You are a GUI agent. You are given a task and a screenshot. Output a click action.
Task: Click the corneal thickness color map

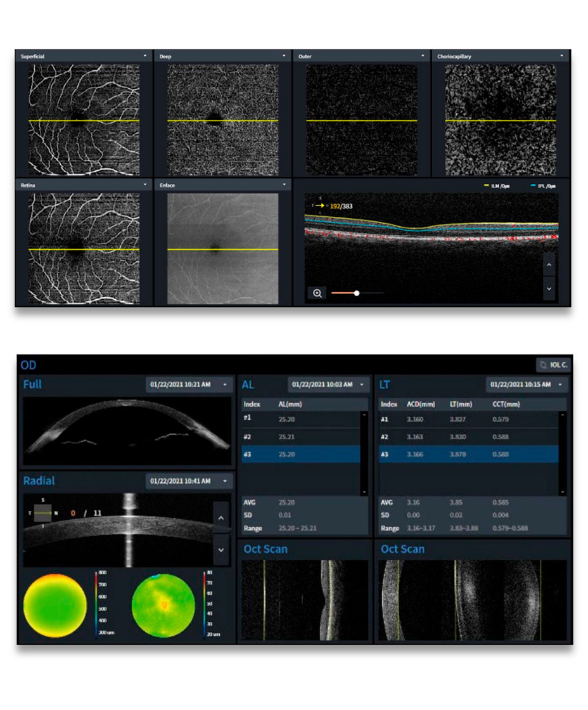54,606
